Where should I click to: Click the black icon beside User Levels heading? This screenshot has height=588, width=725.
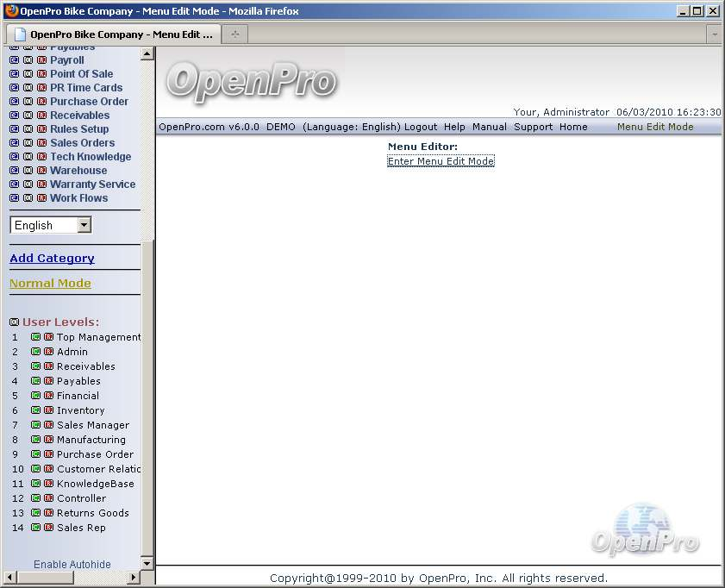click(14, 322)
